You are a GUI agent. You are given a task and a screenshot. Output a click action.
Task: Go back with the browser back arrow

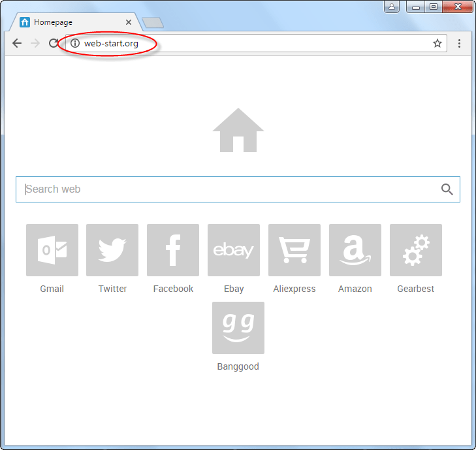17,43
